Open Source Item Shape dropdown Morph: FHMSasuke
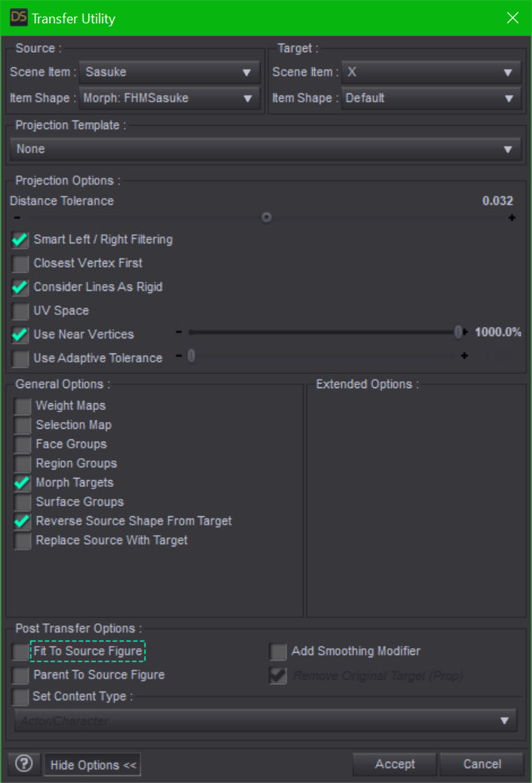The width and height of the screenshot is (532, 783). [x=169, y=98]
